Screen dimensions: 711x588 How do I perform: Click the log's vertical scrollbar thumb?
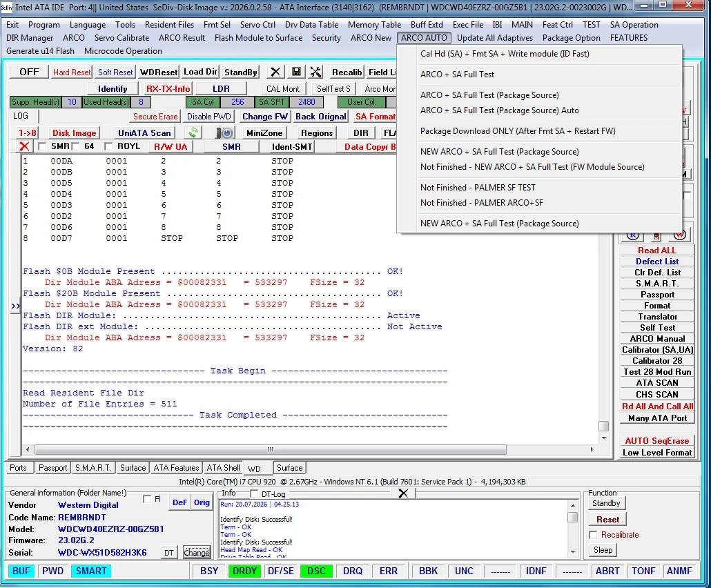click(x=603, y=426)
